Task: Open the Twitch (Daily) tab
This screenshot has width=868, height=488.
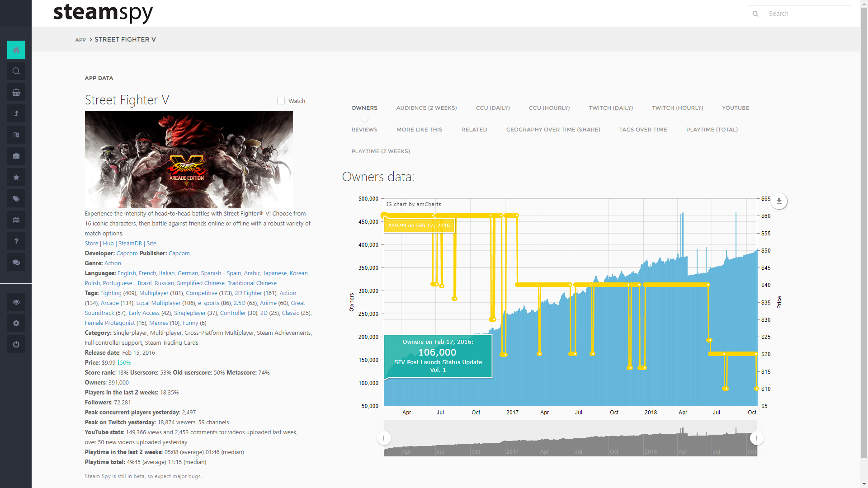Action: pyautogui.click(x=611, y=108)
